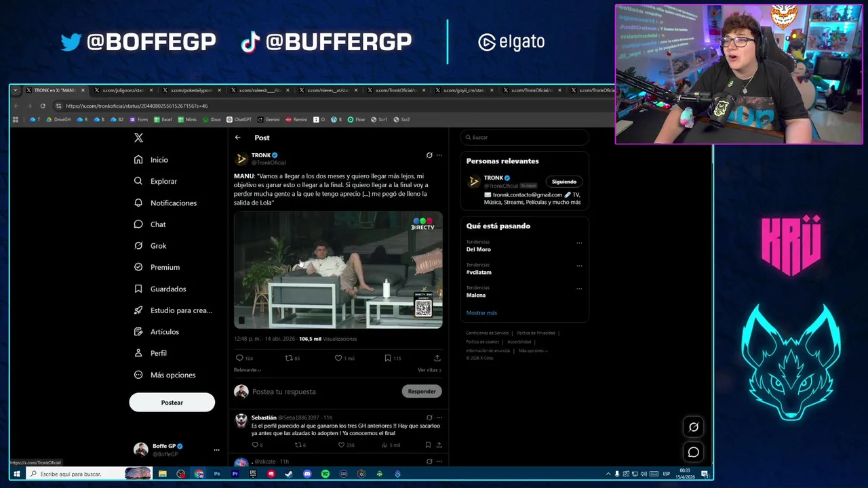Click the browser address bar URL
868x488 pixels.
(137, 106)
